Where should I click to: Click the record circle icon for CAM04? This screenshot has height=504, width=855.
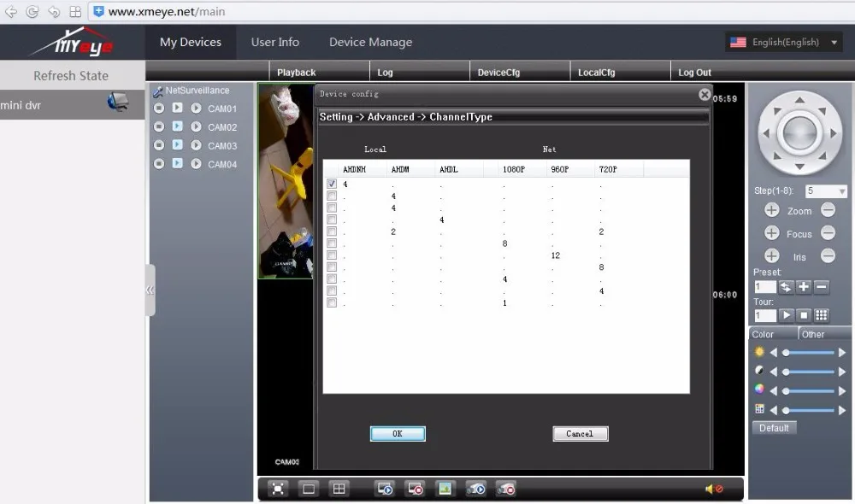point(159,163)
